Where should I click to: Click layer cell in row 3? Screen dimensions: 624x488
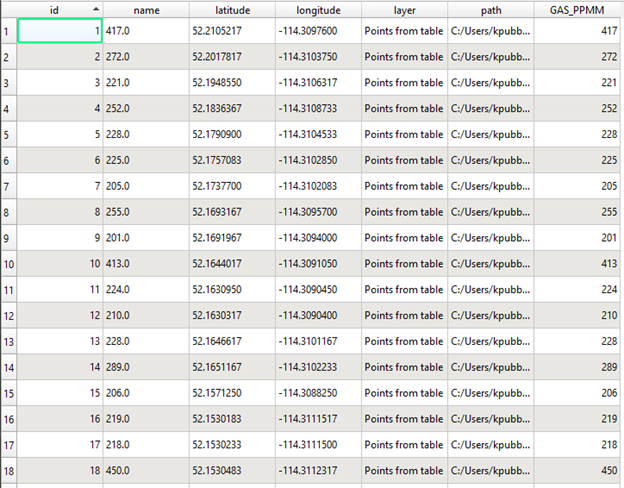tap(404, 82)
